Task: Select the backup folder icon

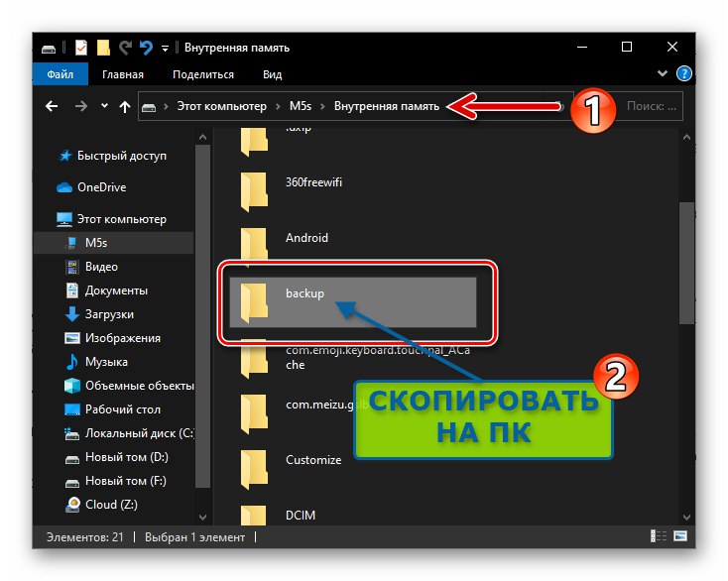Action: [x=254, y=302]
